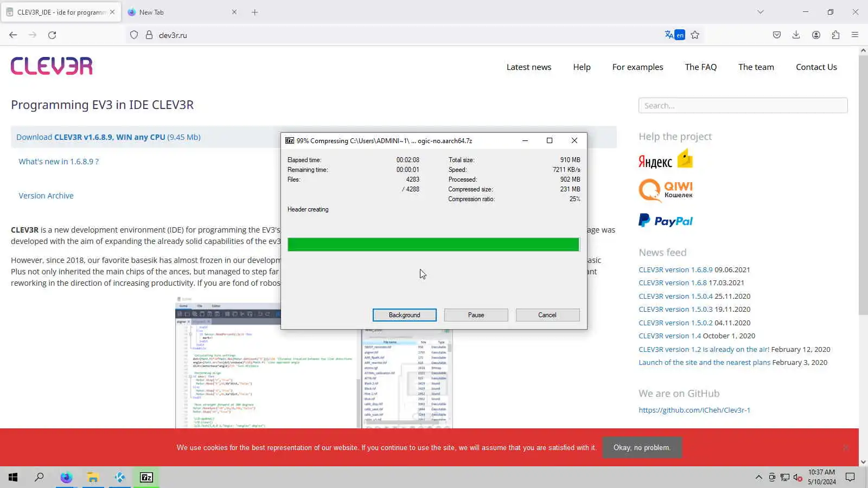Send 7-Zip compression to Background

click(x=404, y=315)
